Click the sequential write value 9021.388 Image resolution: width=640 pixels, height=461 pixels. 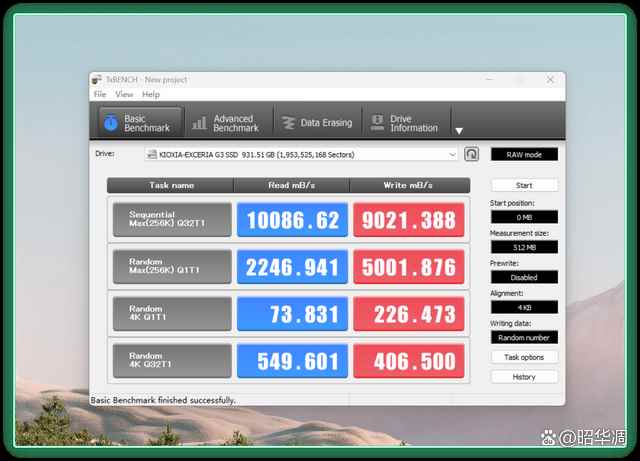click(x=409, y=220)
